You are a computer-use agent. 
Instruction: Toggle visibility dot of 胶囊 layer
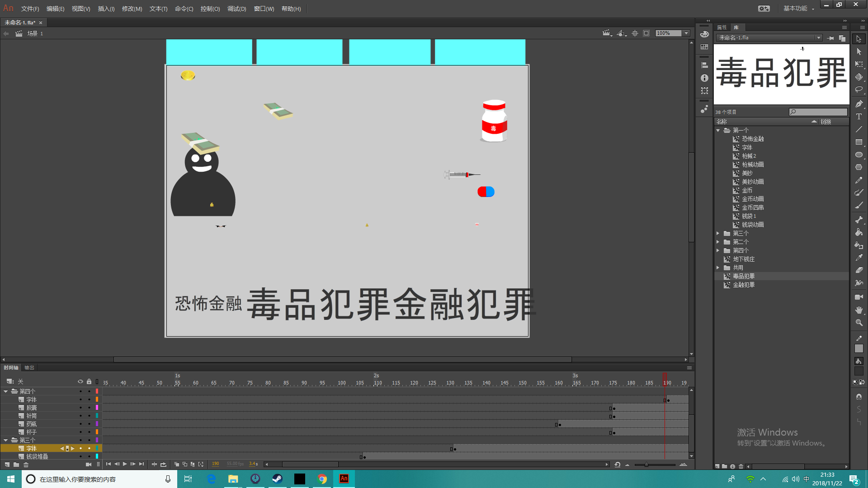click(x=80, y=408)
